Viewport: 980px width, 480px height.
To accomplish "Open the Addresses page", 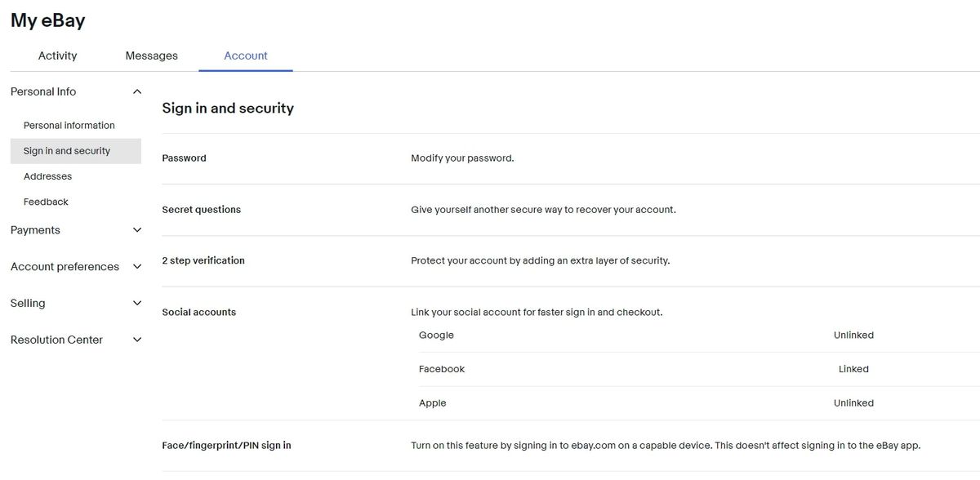I will coord(47,176).
